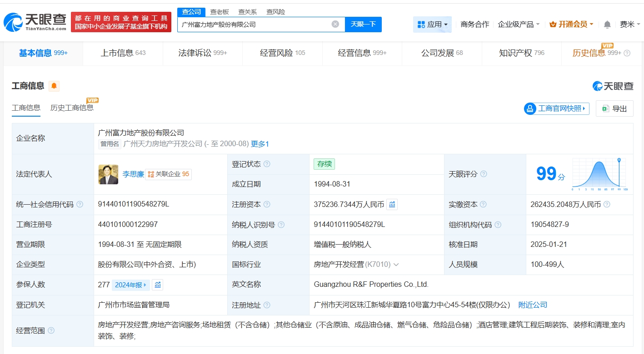Click 更多1 former names link
The height and width of the screenshot is (354, 644).
coord(260,144)
